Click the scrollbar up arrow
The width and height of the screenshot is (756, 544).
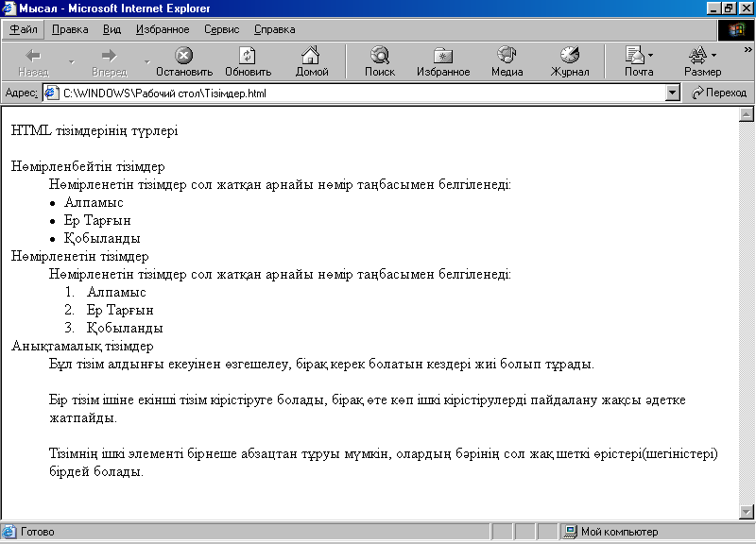[x=746, y=114]
